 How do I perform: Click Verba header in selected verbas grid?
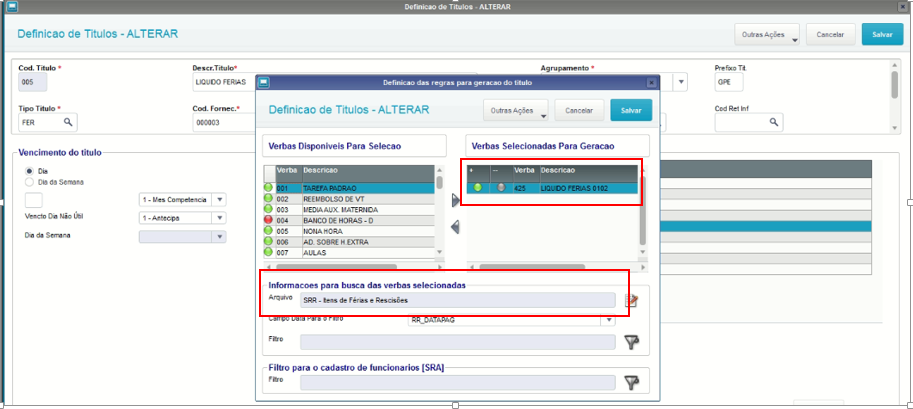coord(526,174)
